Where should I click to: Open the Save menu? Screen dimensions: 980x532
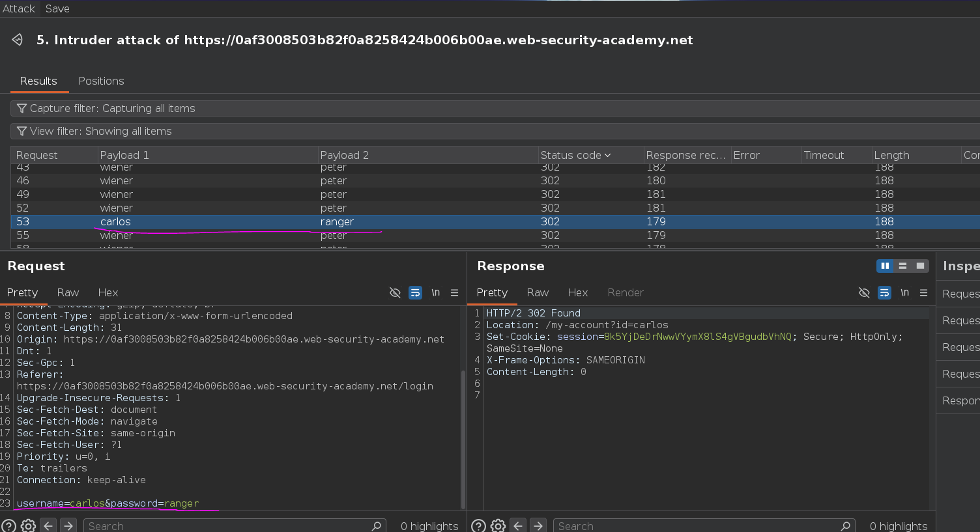pyautogui.click(x=57, y=8)
